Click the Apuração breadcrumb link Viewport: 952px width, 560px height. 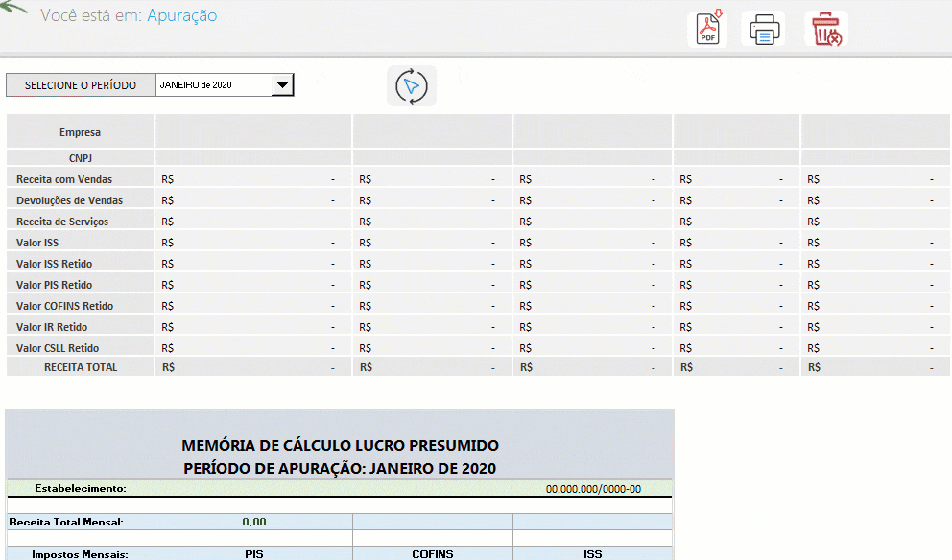click(x=181, y=15)
